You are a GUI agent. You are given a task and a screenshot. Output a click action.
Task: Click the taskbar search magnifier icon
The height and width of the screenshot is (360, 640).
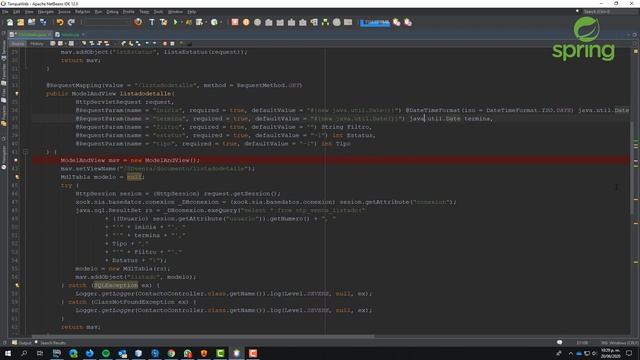[x=24, y=353]
